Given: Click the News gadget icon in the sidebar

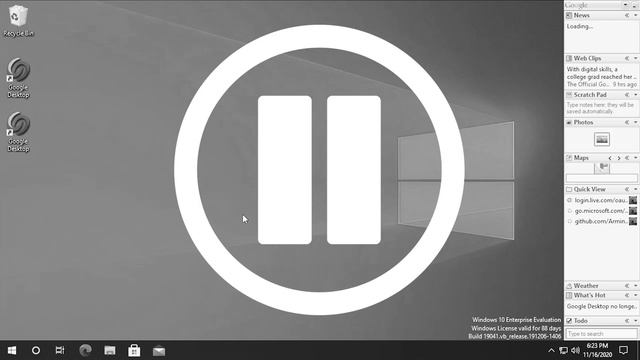Looking at the screenshot, I should tap(569, 15).
